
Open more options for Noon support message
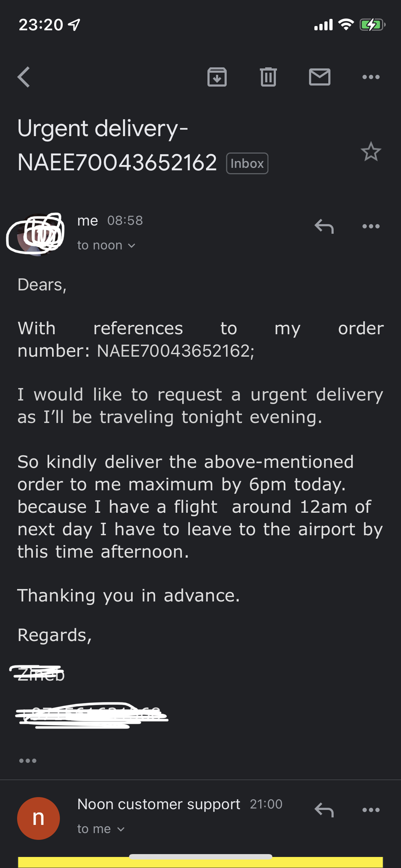coord(371,810)
